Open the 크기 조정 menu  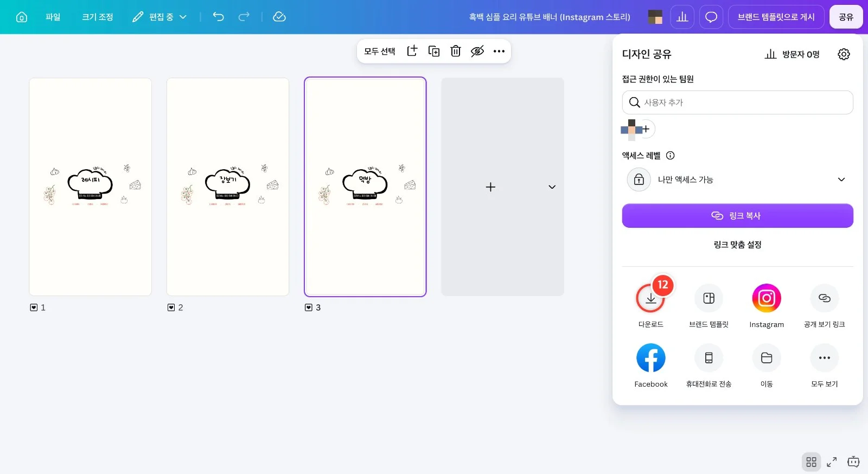click(x=98, y=17)
